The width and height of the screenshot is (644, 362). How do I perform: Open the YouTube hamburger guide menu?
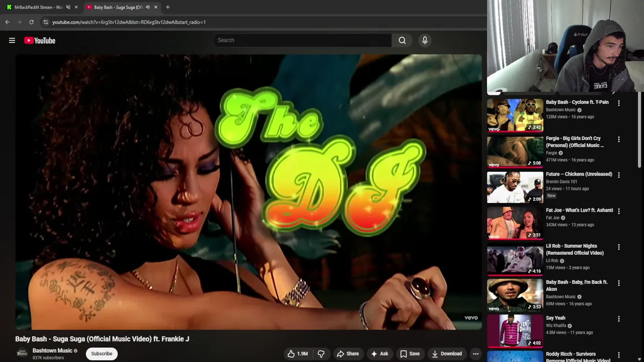12,40
